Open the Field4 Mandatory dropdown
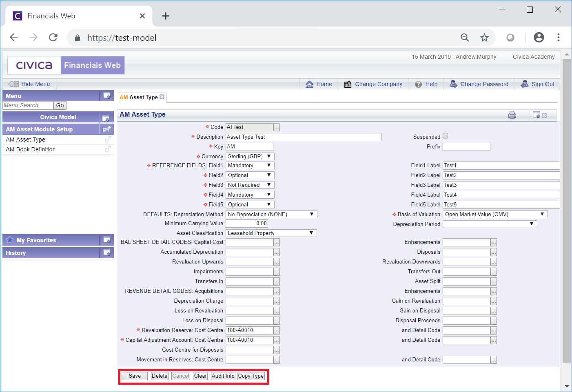Viewport: 572px width, 392px height. click(250, 195)
